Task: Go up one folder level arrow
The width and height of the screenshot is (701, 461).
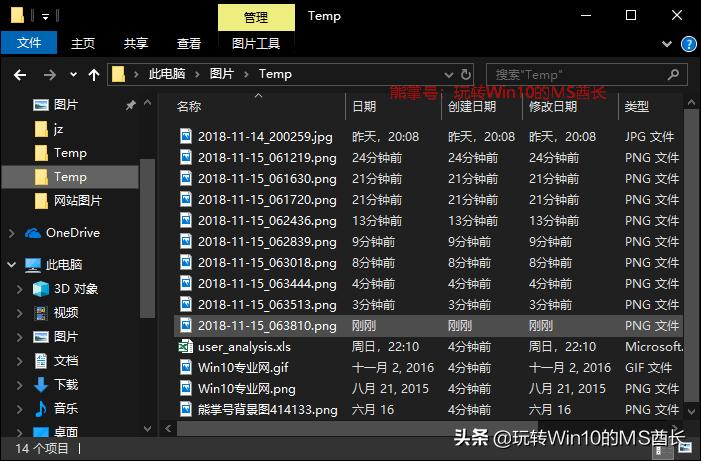Action: coord(94,75)
